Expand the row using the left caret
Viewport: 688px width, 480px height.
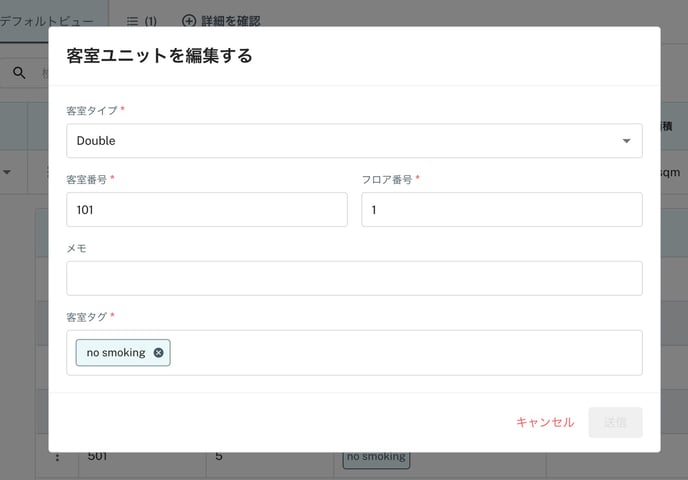coord(8,172)
